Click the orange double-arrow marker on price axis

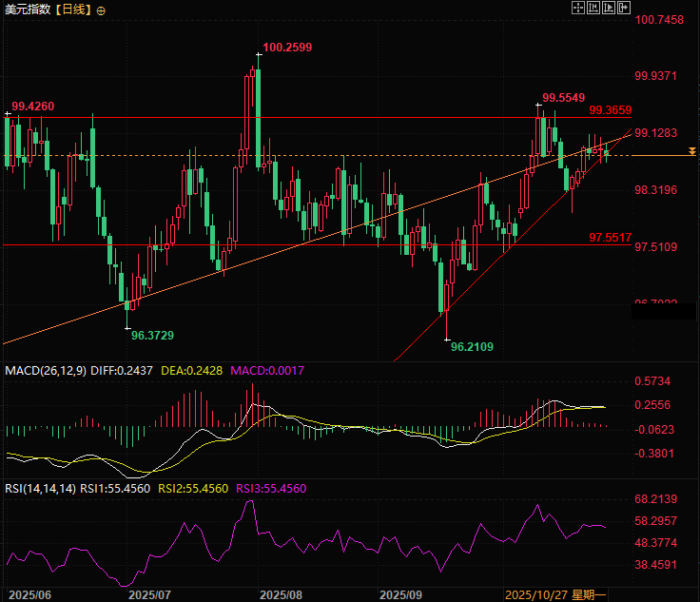tap(692, 151)
